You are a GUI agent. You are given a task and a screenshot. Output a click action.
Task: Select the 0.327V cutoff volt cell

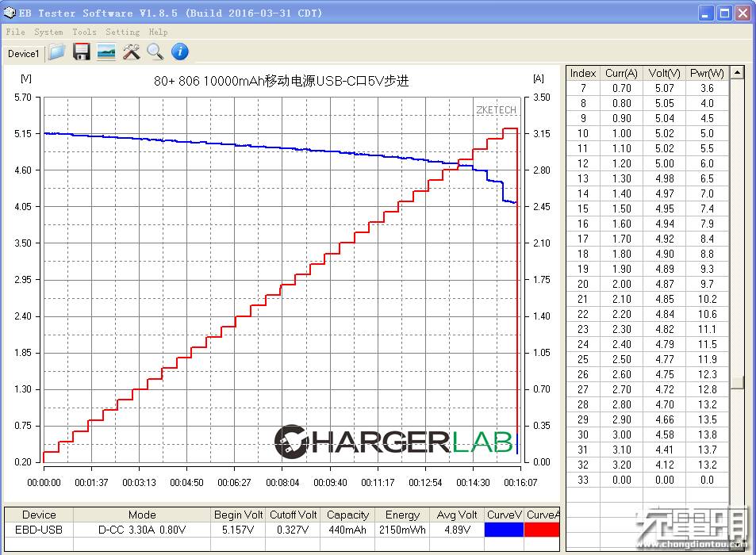click(x=293, y=530)
